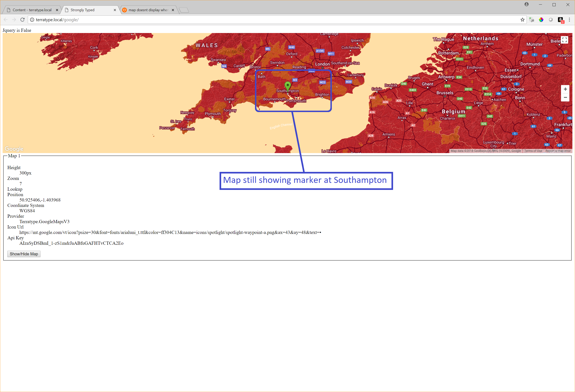Open the gray circle extension icon
Viewport: 575px width, 392px height.
551,20
